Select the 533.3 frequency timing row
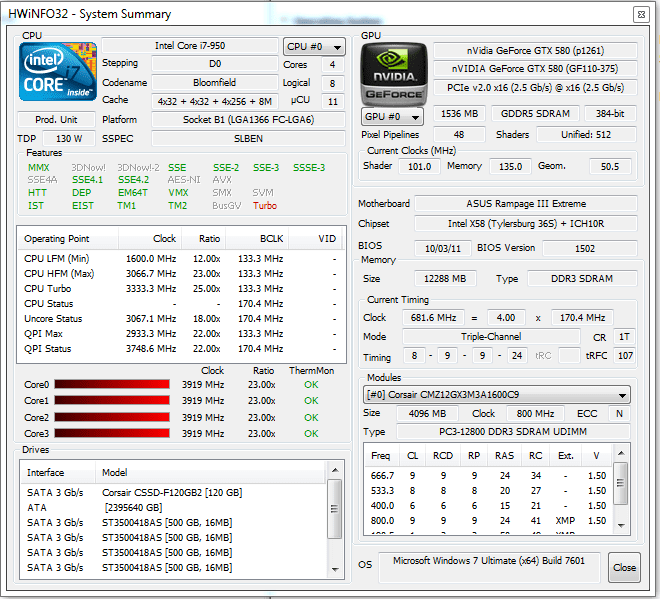This screenshot has height=599, width=660. (x=488, y=491)
